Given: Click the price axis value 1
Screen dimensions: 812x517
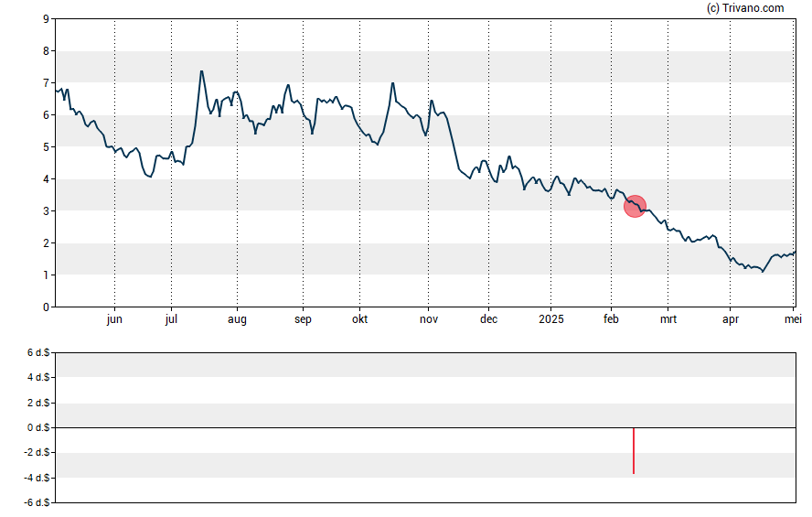Looking at the screenshot, I should point(47,275).
